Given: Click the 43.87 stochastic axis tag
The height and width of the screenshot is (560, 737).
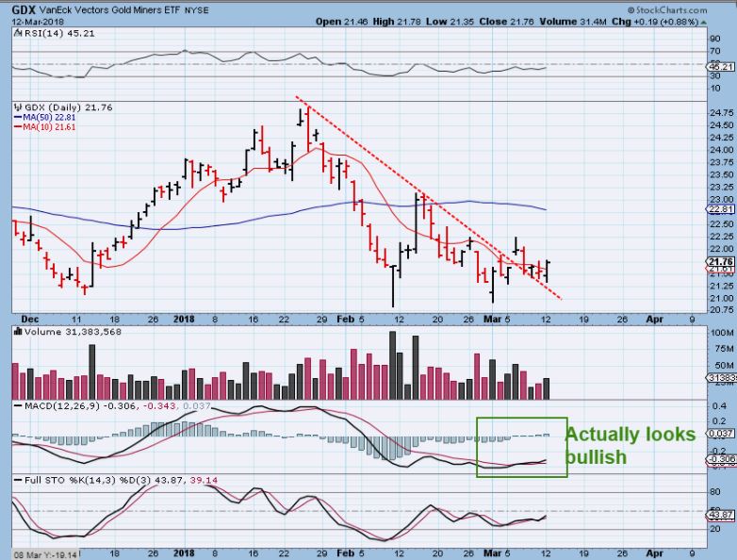Looking at the screenshot, I should (721, 515).
